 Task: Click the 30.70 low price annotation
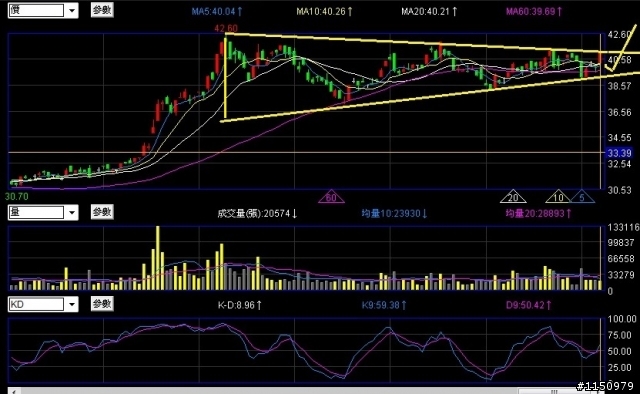tap(17, 196)
